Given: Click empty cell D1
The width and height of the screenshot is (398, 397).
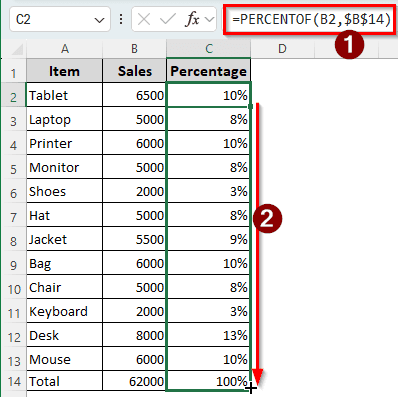Looking at the screenshot, I should (282, 71).
